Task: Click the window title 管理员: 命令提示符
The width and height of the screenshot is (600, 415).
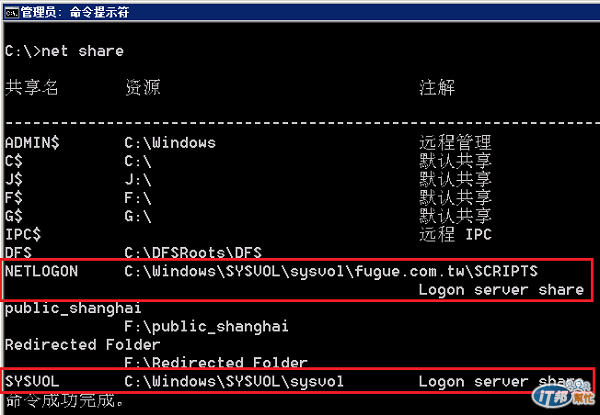Action: click(75, 13)
